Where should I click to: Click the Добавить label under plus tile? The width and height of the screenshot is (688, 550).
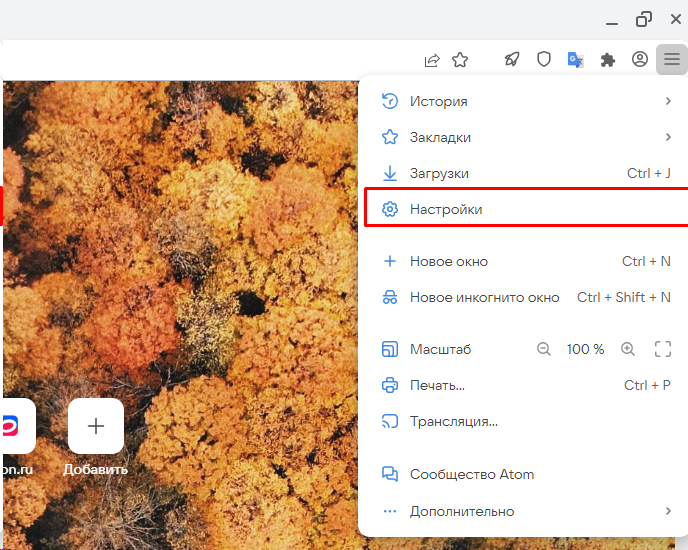coord(96,470)
